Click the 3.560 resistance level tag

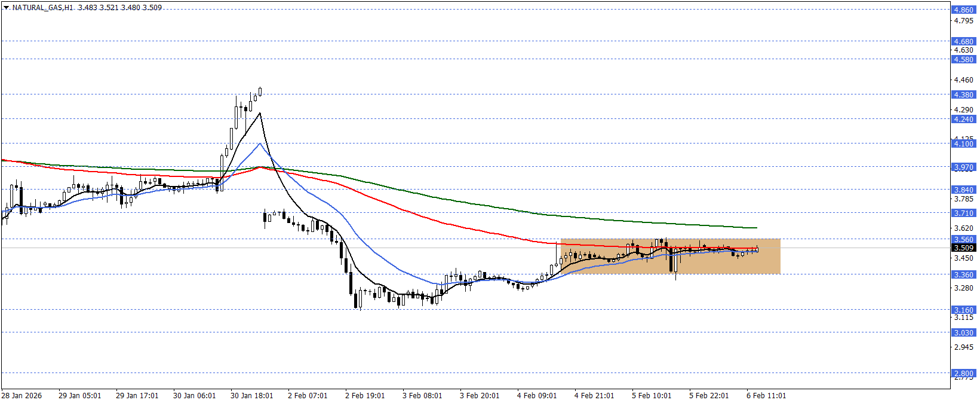click(963, 239)
